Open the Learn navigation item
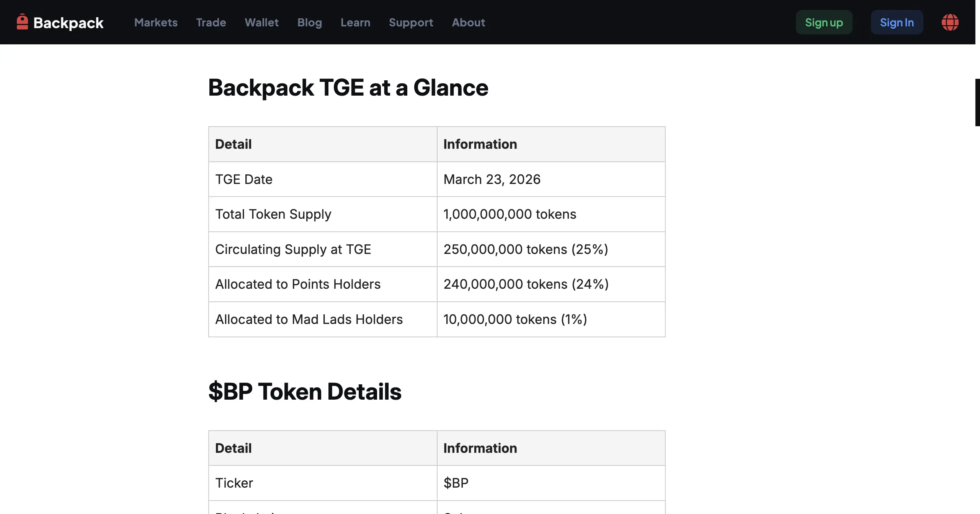Image resolution: width=980 pixels, height=514 pixels. coord(356,22)
